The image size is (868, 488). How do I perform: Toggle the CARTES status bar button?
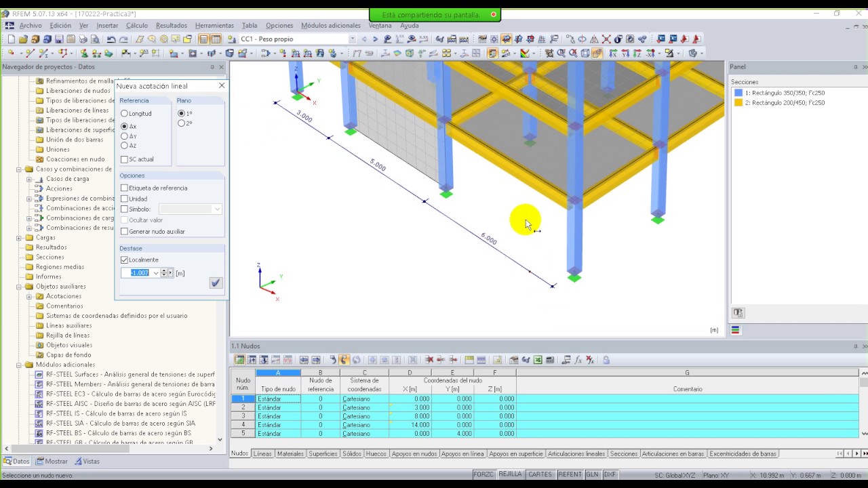point(540,474)
